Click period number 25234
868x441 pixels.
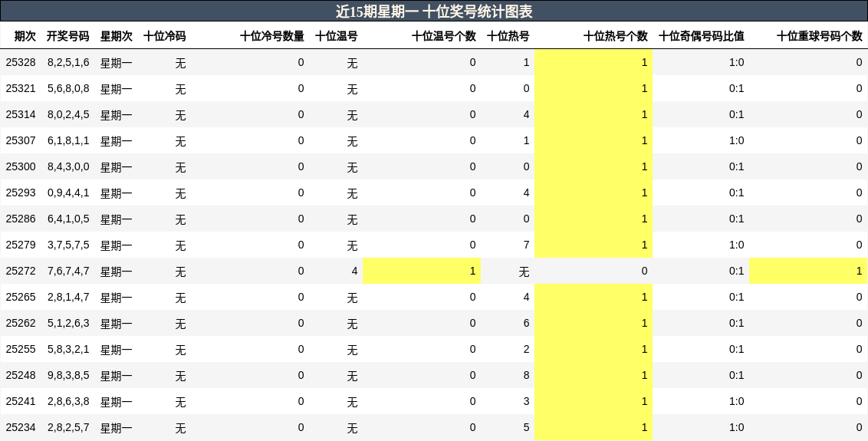click(x=21, y=427)
